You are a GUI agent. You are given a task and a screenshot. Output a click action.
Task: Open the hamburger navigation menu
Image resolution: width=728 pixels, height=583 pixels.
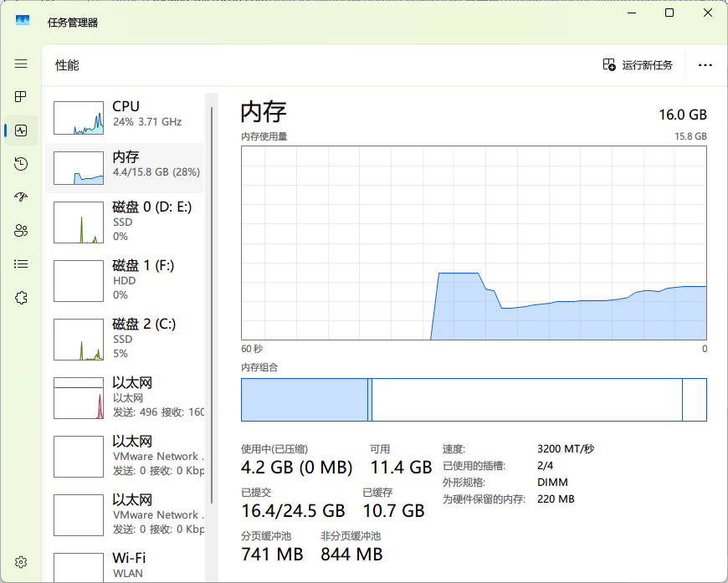coord(21,64)
